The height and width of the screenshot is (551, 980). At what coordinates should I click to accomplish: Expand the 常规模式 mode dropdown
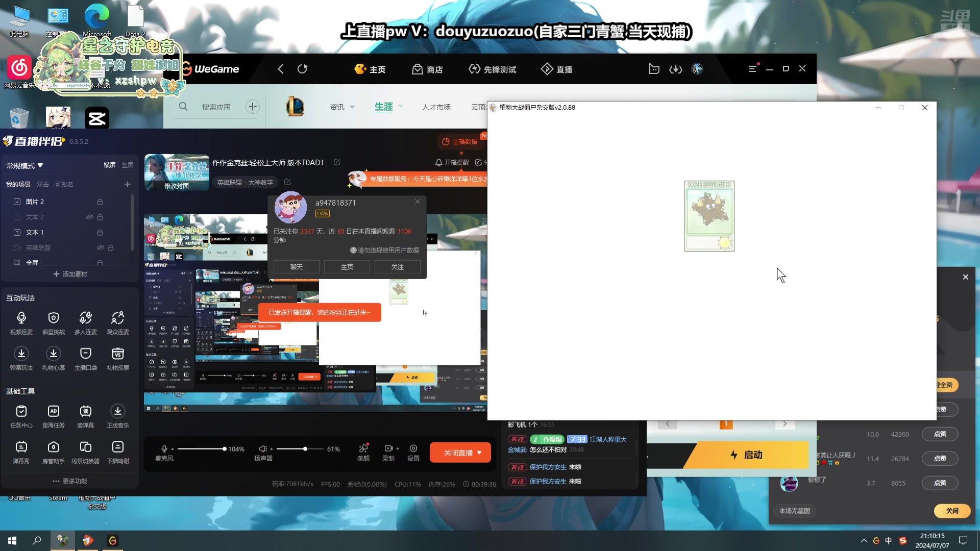coord(24,165)
